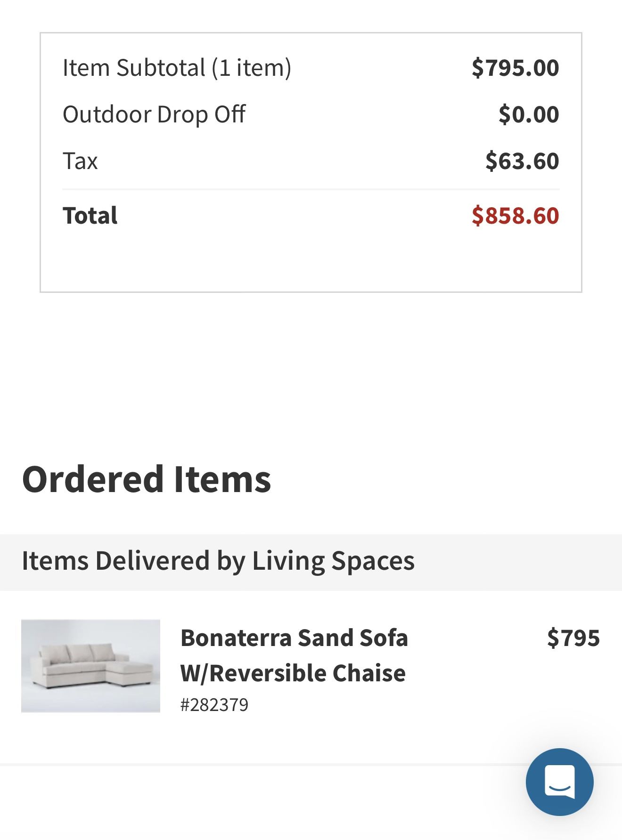Click the bold Total label
This screenshot has height=840, width=622.
pyautogui.click(x=90, y=216)
